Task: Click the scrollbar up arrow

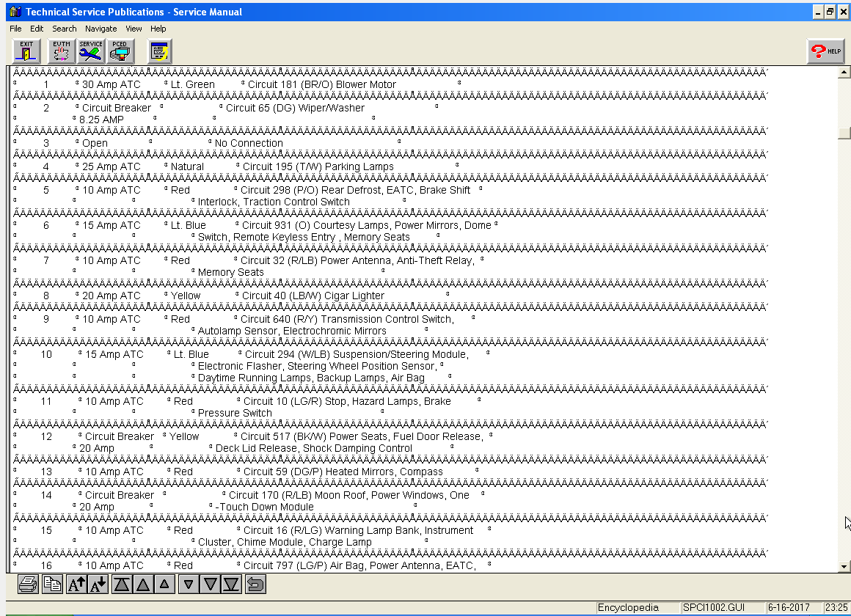Action: coord(844,72)
